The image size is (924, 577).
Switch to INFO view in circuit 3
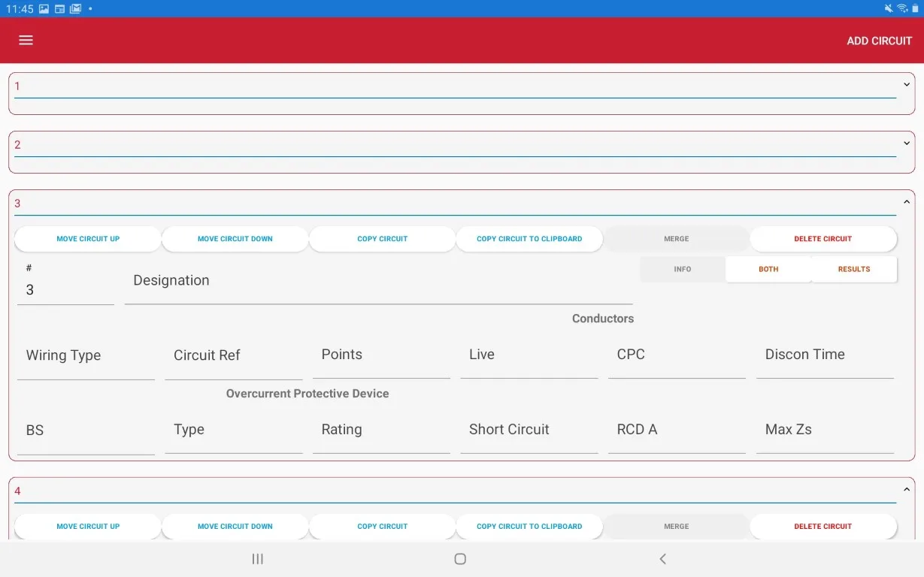pos(683,269)
